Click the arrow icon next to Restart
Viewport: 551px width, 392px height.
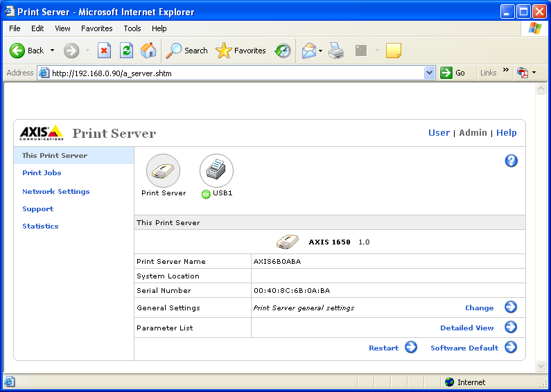411,347
